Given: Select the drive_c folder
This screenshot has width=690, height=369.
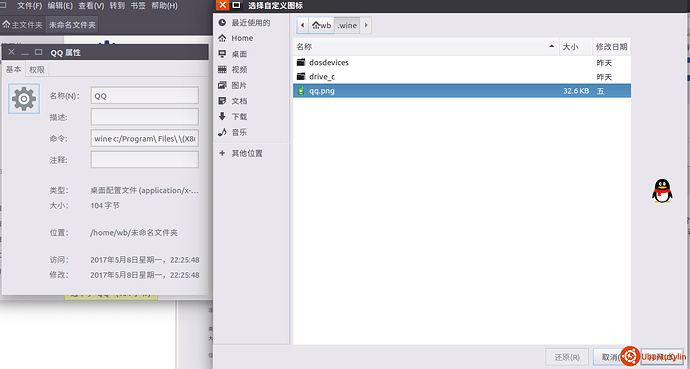Looking at the screenshot, I should [462, 77].
